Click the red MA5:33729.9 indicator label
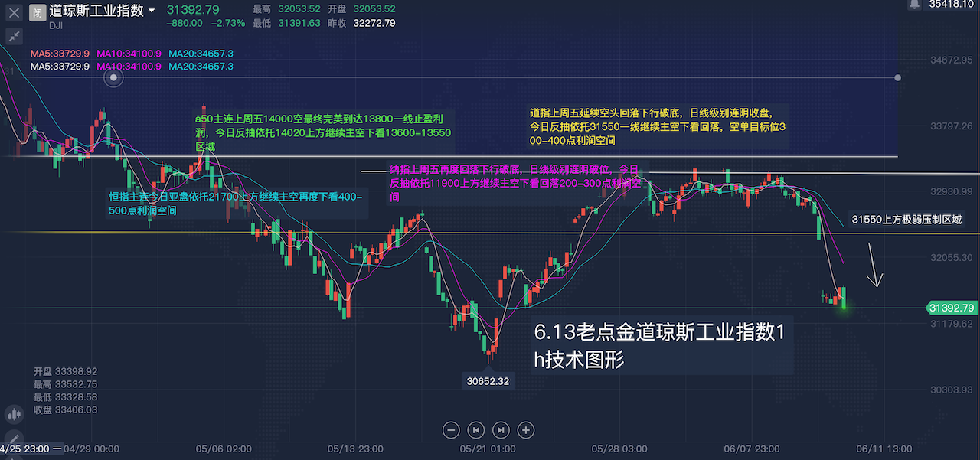 tap(60, 54)
